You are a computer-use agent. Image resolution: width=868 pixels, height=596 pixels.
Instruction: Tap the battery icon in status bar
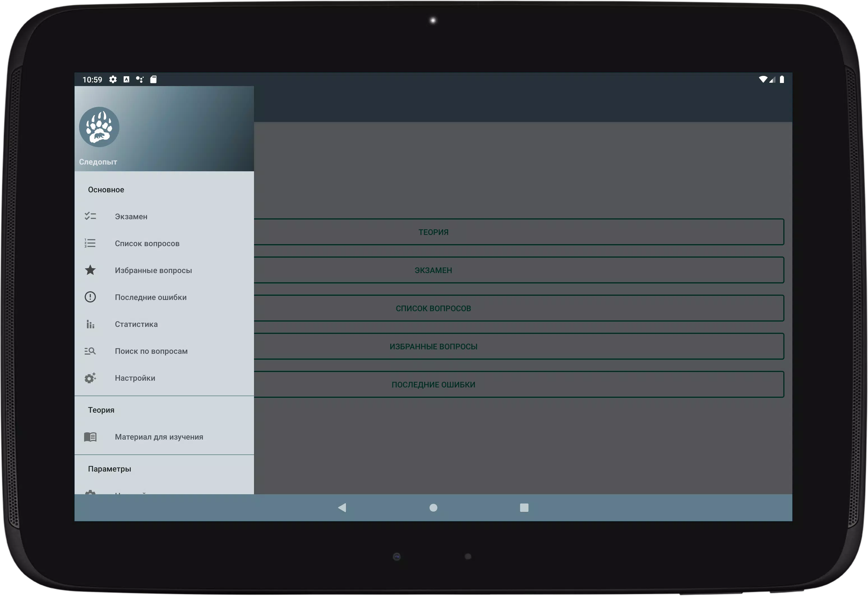click(782, 79)
